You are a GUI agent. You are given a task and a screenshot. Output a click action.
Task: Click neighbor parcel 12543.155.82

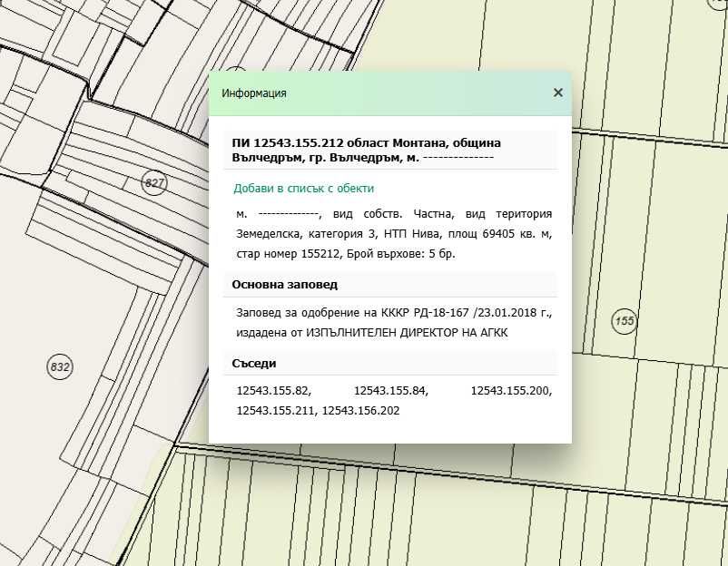tap(274, 391)
